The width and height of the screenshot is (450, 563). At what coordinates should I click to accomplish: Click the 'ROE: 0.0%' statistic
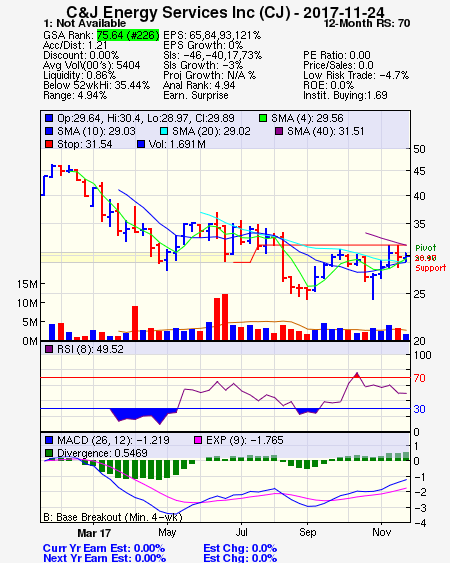329,85
